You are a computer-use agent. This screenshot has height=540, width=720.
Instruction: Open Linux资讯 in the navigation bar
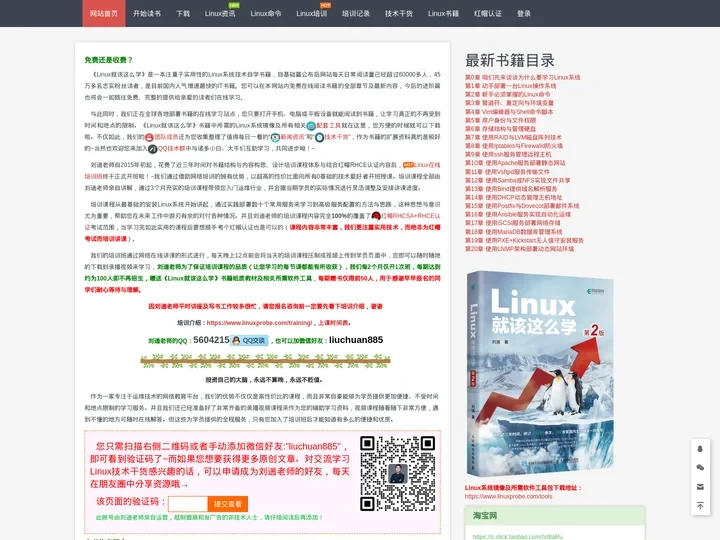220,13
